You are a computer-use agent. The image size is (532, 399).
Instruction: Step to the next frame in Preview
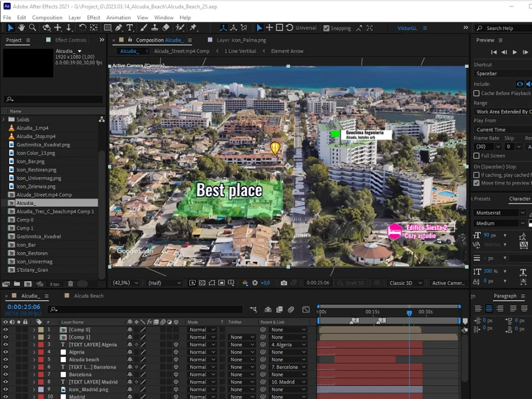pyautogui.click(x=526, y=52)
